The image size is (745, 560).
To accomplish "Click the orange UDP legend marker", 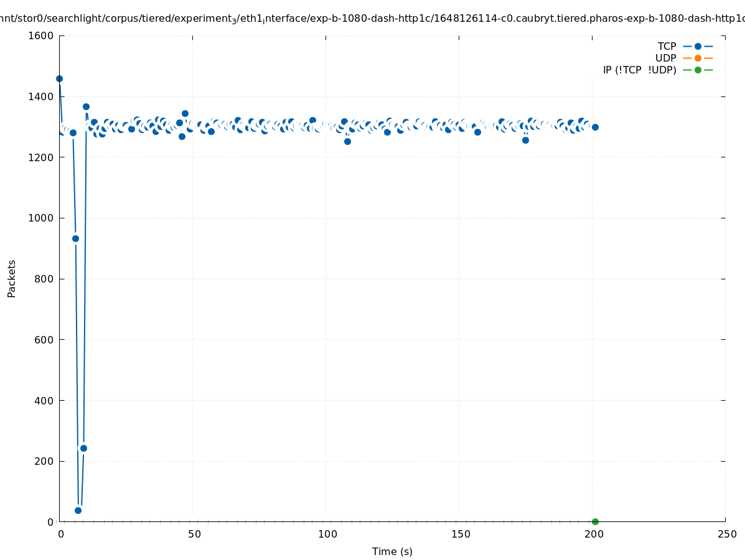I will (x=698, y=58).
